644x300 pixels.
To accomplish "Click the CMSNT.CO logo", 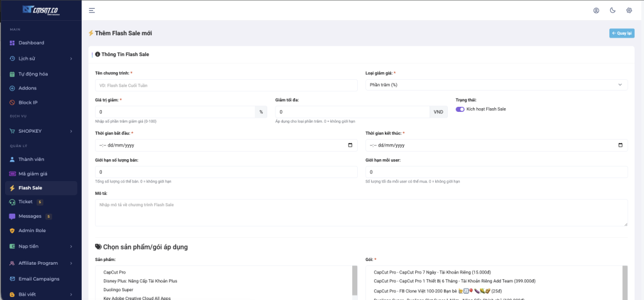I will 40,9.
